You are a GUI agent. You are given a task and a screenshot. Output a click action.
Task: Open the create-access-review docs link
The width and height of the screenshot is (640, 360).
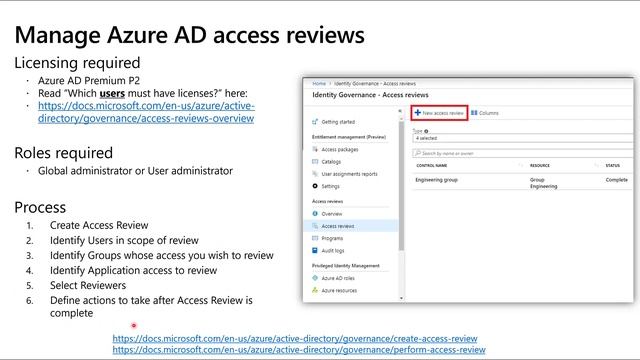(x=295, y=338)
